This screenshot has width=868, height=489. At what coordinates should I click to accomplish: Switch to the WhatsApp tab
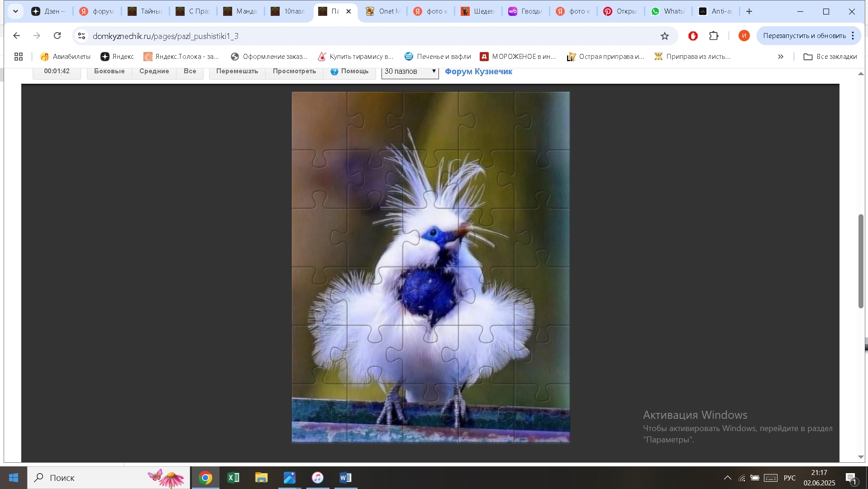coord(668,11)
